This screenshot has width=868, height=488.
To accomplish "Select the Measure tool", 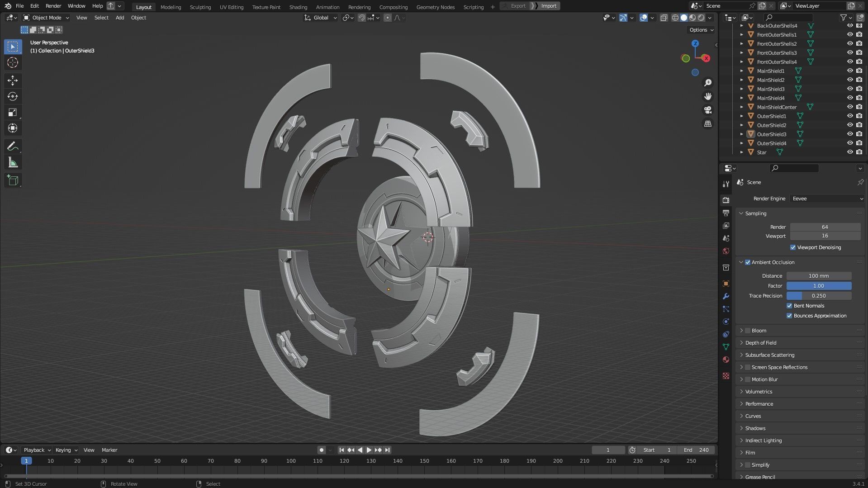I will (13, 162).
